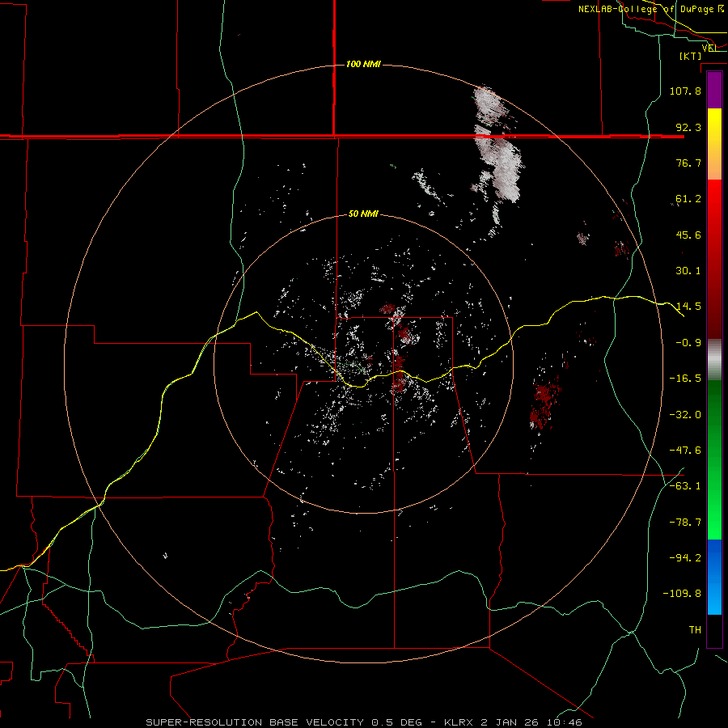The width and height of the screenshot is (728, 728).
Task: Click the 107.8 value on velocity scale
Action: (x=685, y=91)
